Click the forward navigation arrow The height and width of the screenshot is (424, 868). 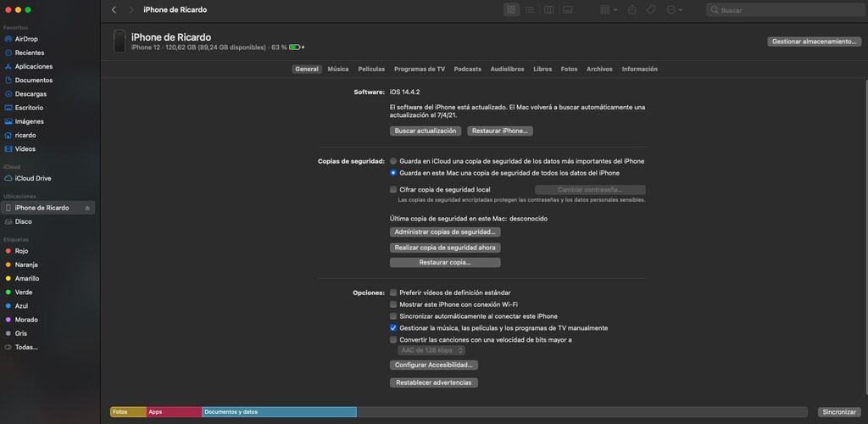[131, 10]
